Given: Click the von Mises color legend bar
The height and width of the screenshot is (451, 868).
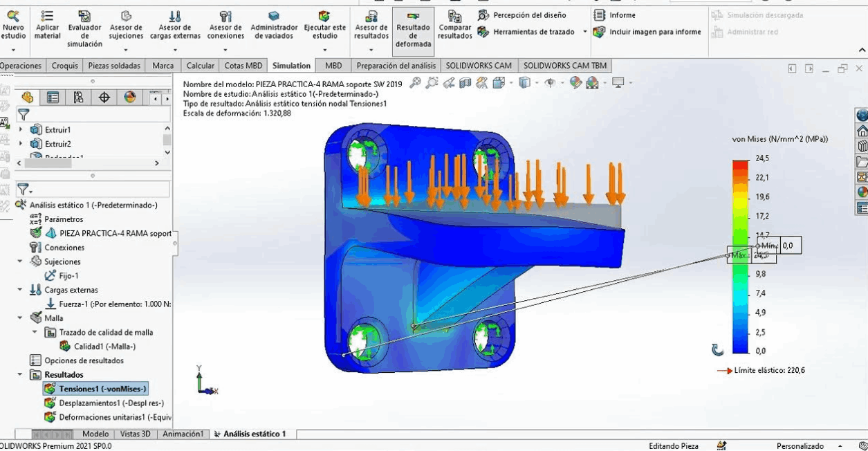Looking at the screenshot, I should pyautogui.click(x=741, y=256).
